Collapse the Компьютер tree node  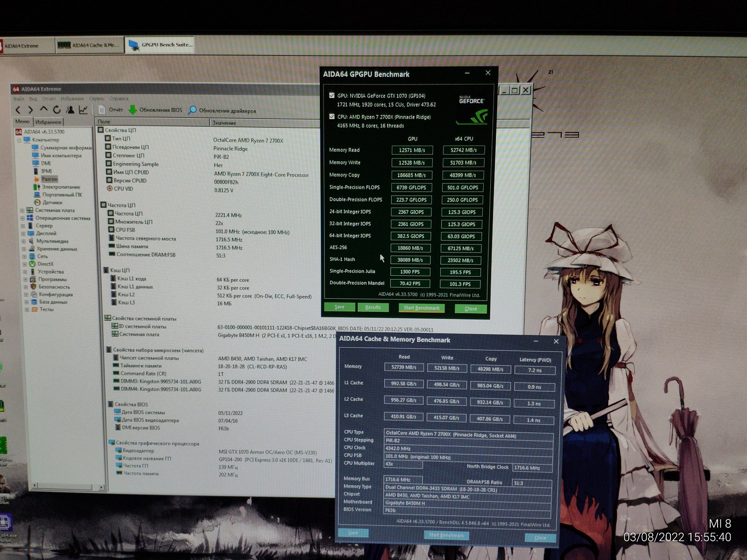(x=19, y=140)
